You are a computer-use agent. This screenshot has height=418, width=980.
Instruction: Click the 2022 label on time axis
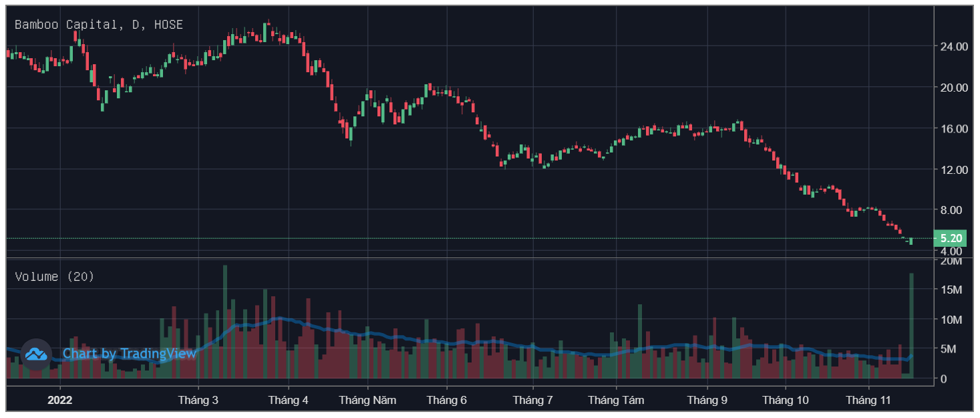pos(59,401)
